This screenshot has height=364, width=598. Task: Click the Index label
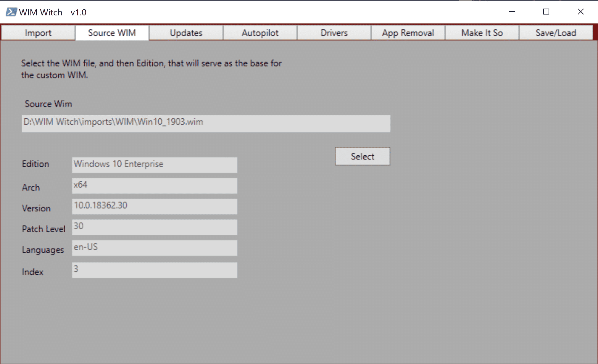click(x=33, y=272)
